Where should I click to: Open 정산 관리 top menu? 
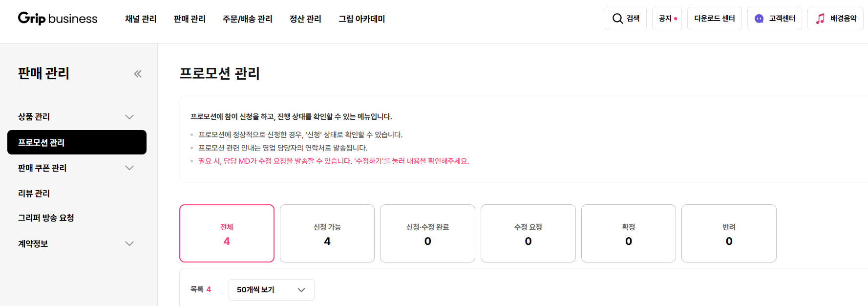(x=305, y=19)
